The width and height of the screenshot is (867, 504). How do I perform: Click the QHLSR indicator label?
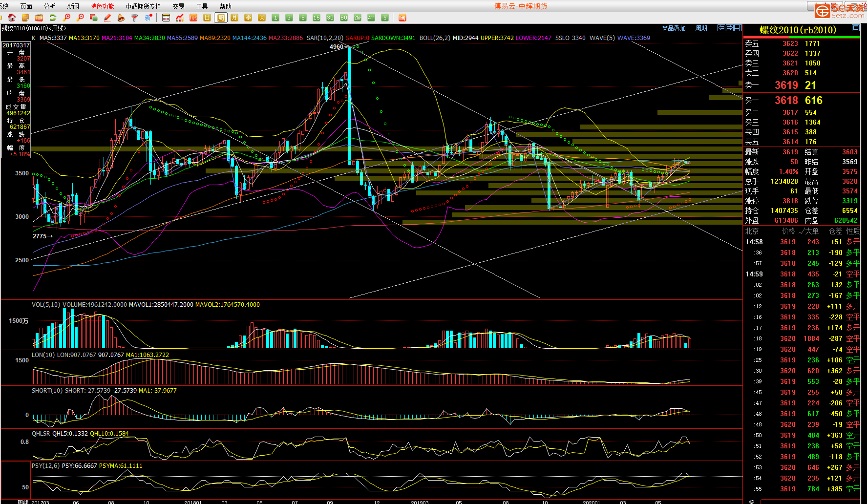[x=41, y=434]
